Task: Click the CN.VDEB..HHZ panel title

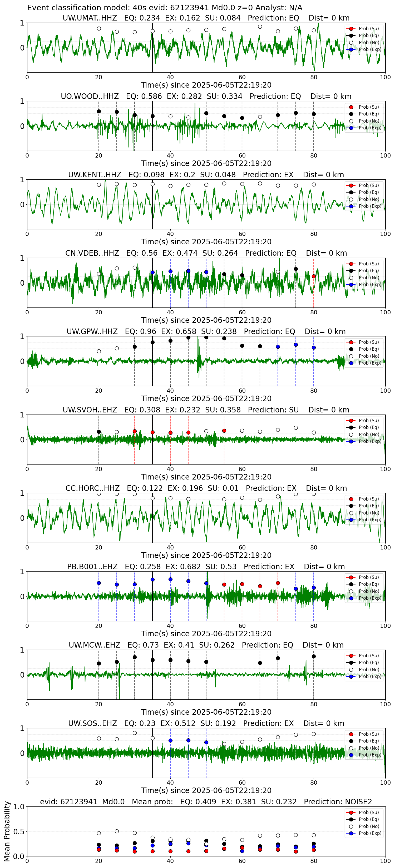Action: 206,253
